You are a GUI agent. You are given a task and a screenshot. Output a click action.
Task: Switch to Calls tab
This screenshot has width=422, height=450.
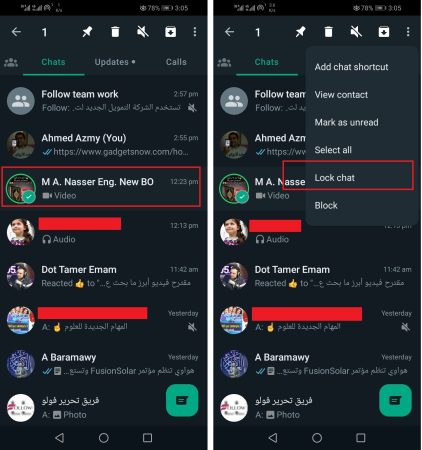click(x=176, y=62)
